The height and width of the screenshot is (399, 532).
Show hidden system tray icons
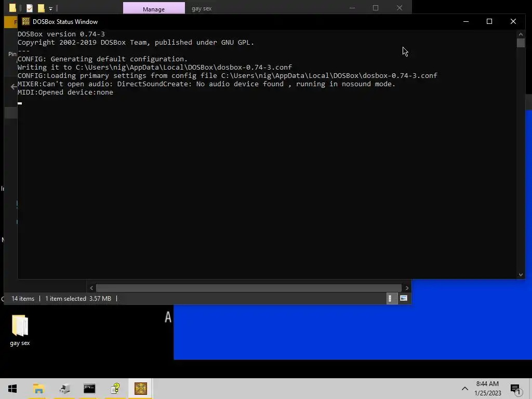point(465,389)
